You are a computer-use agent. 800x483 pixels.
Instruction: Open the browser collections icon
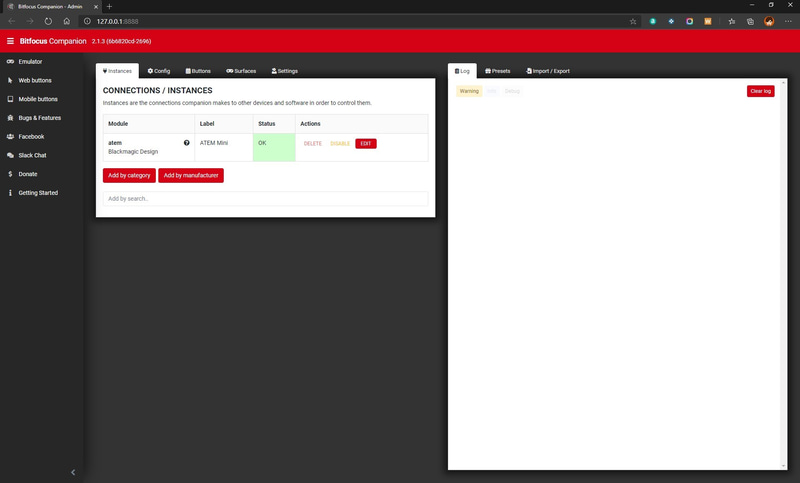750,21
